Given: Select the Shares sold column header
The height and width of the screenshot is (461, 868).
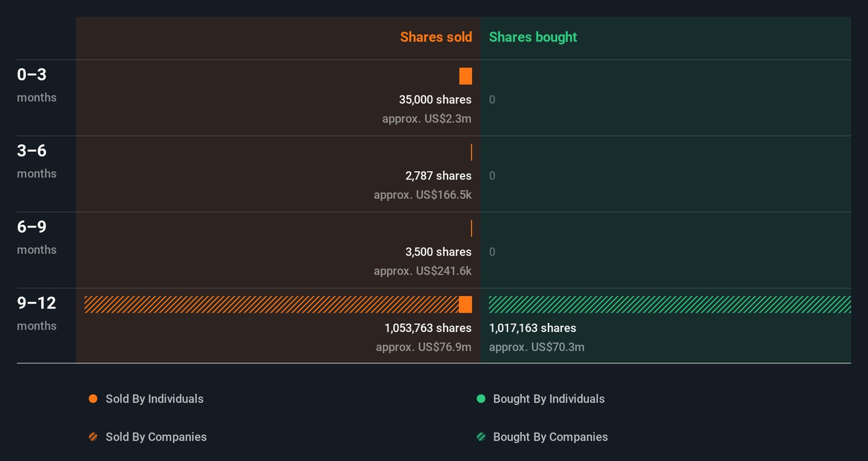Looking at the screenshot, I should click(436, 37).
